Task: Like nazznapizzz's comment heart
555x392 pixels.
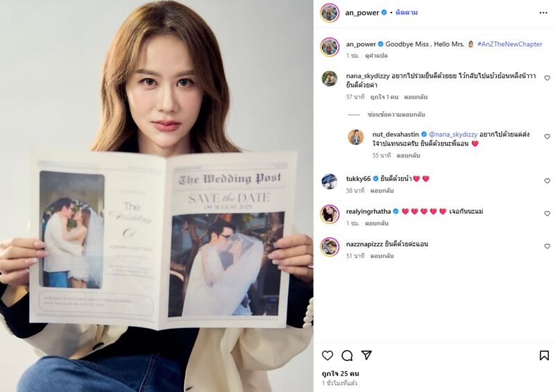Action: click(547, 246)
